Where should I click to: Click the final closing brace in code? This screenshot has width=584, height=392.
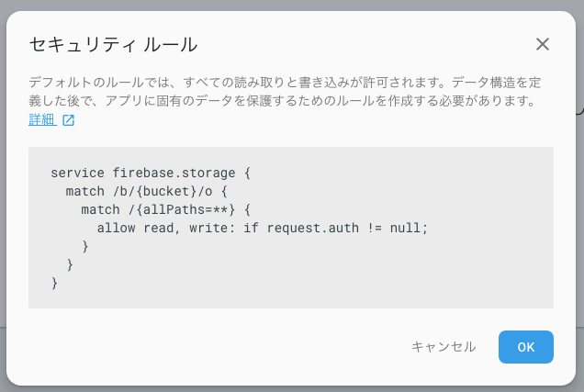coord(54,283)
